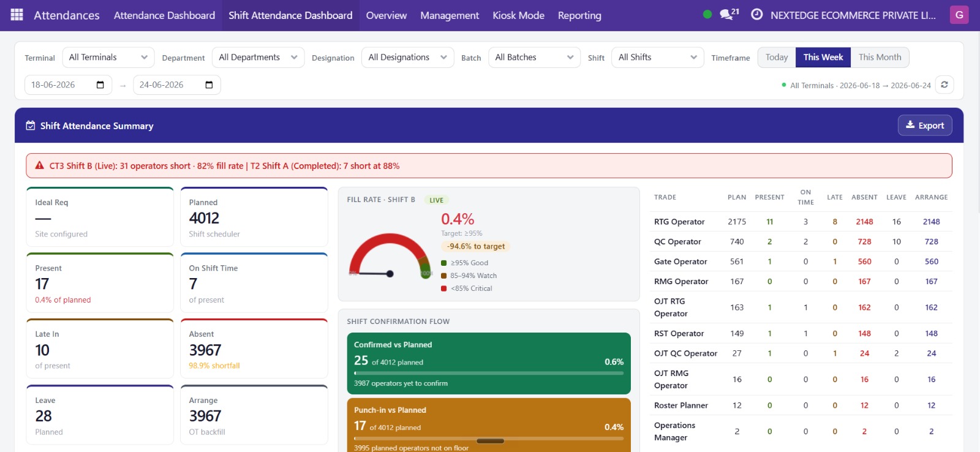Click the RTG Operator row
Screen dimensions: 980x452
click(x=801, y=222)
